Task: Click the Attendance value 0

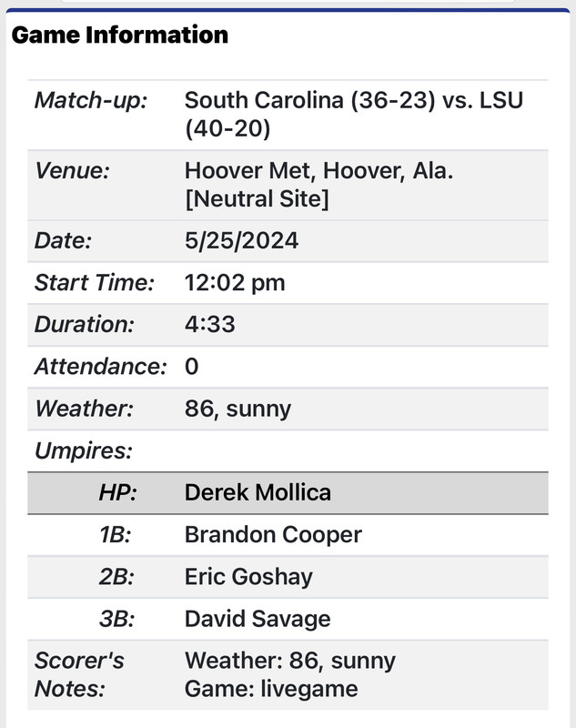Action: [191, 367]
